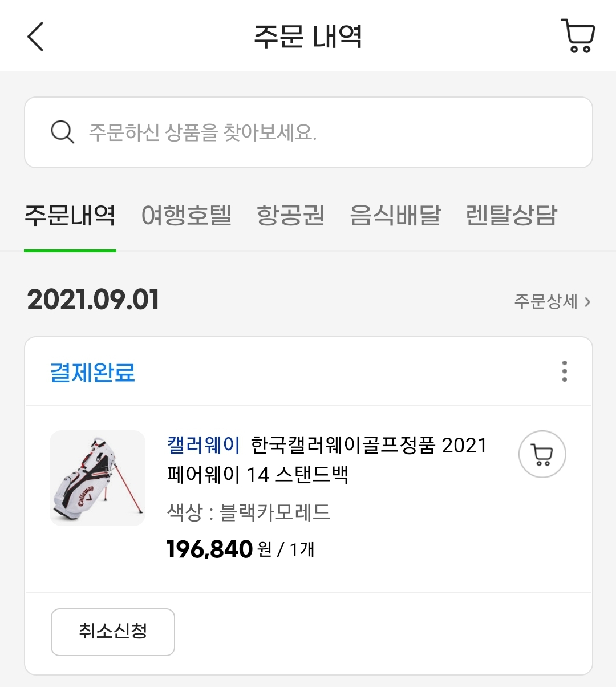Open the shopping cart from the header
The width and height of the screenshot is (616, 687).
(x=578, y=36)
